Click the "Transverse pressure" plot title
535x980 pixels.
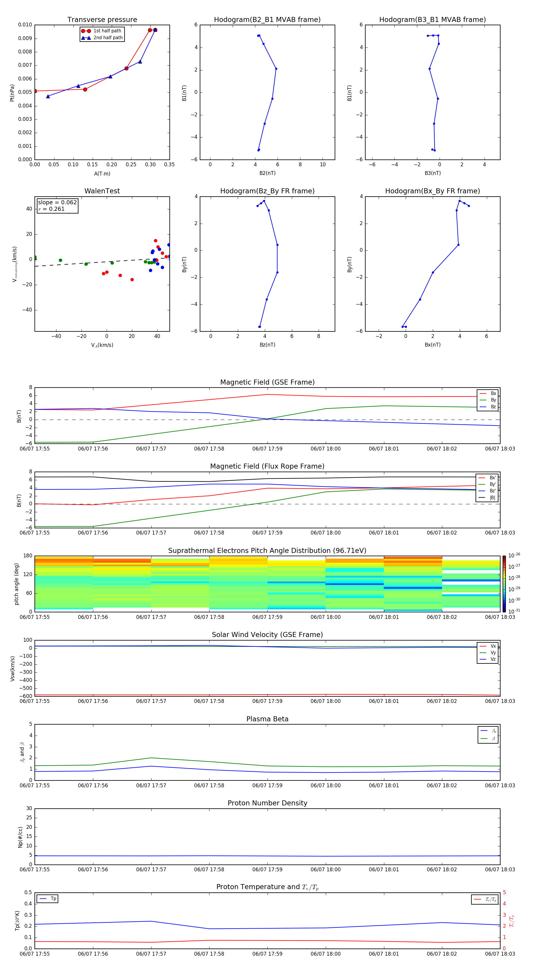click(102, 20)
